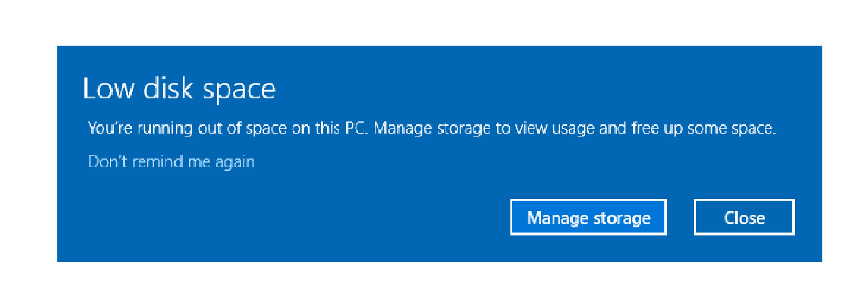Click the link below the warning message
Screen dimensions: 868x306
171,161
